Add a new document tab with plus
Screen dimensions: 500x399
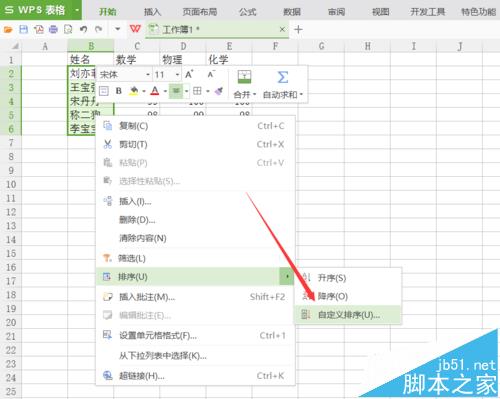tap(298, 29)
